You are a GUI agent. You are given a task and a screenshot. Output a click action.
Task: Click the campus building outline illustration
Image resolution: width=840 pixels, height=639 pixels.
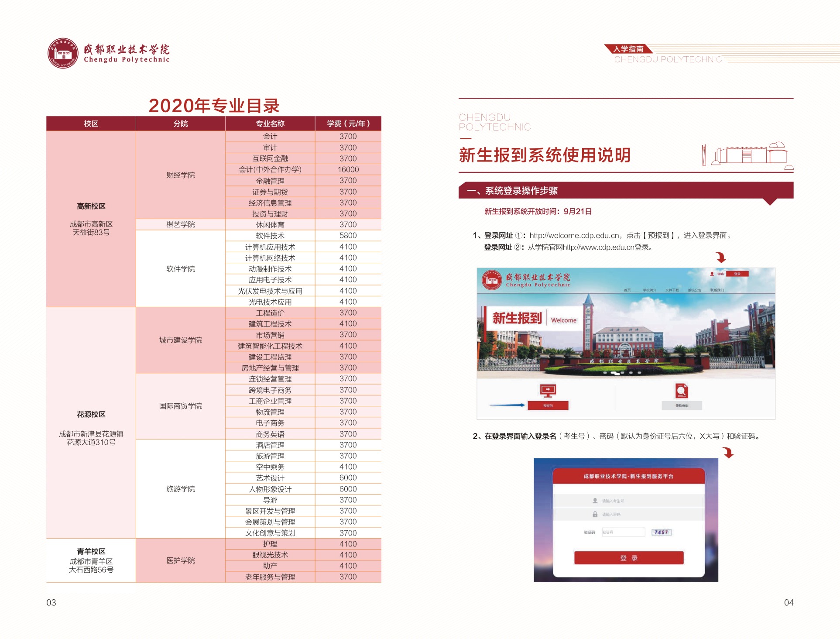coord(747,155)
